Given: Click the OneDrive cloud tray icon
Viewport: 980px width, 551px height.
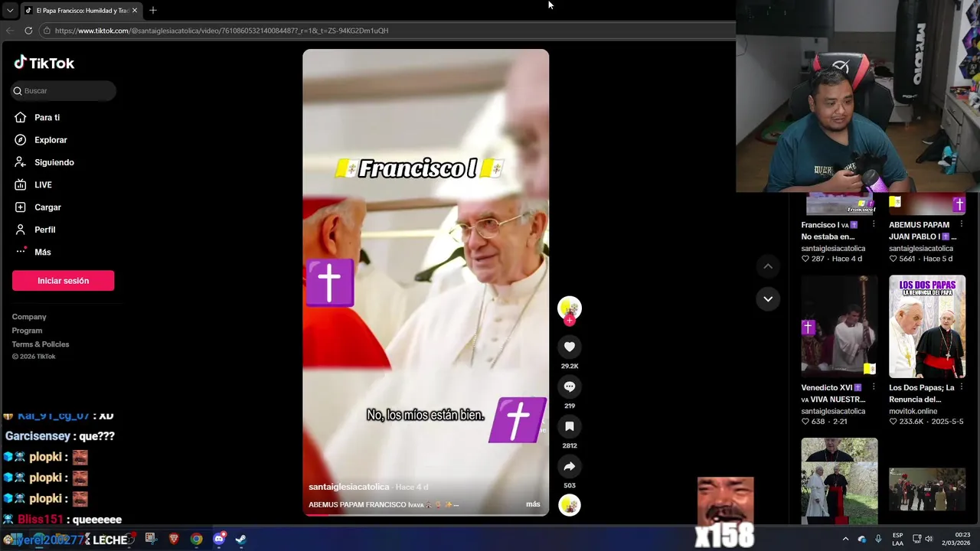Looking at the screenshot, I should 862,540.
